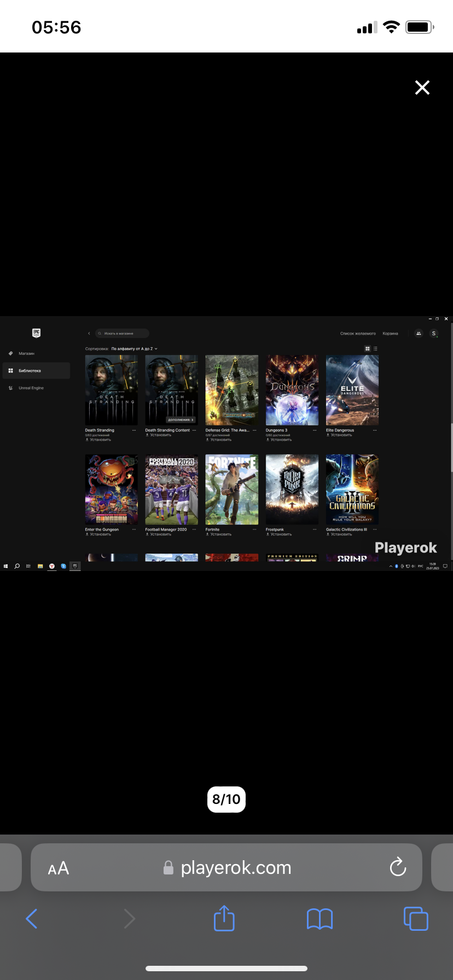Image resolution: width=453 pixels, height=980 pixels.
Task: Open the Safari share sheet icon
Action: pos(224,918)
